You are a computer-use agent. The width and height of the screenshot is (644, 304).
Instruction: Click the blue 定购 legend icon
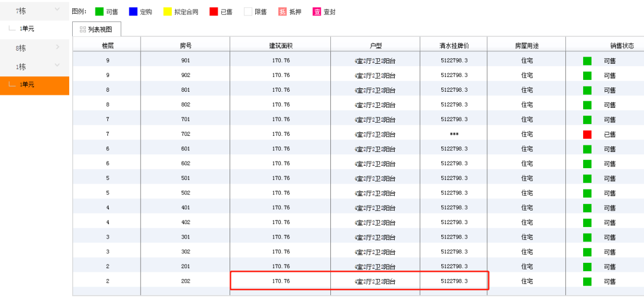[133, 12]
